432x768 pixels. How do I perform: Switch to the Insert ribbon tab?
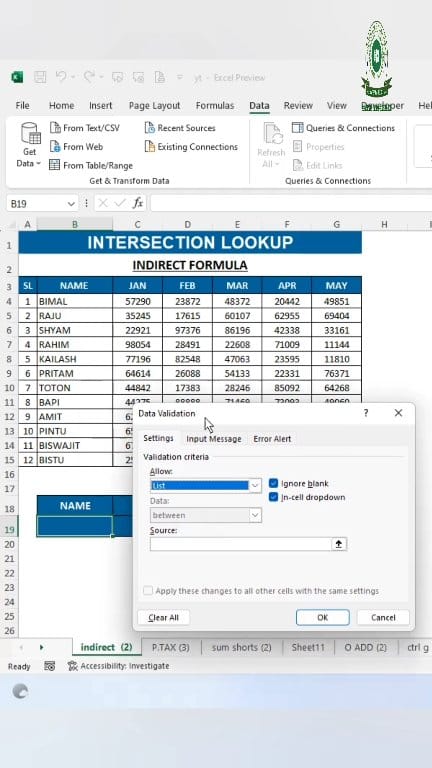click(100, 105)
